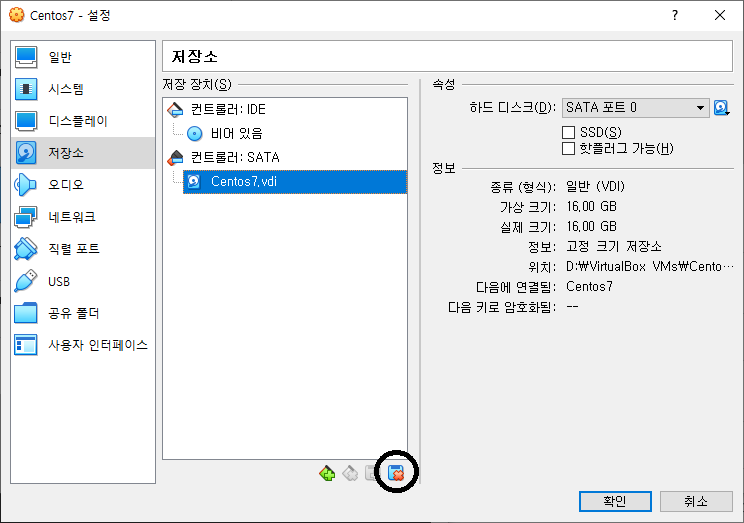Toggle the 핫플러그 가능(H) checkbox
This screenshot has height=523, width=744.
(568, 149)
